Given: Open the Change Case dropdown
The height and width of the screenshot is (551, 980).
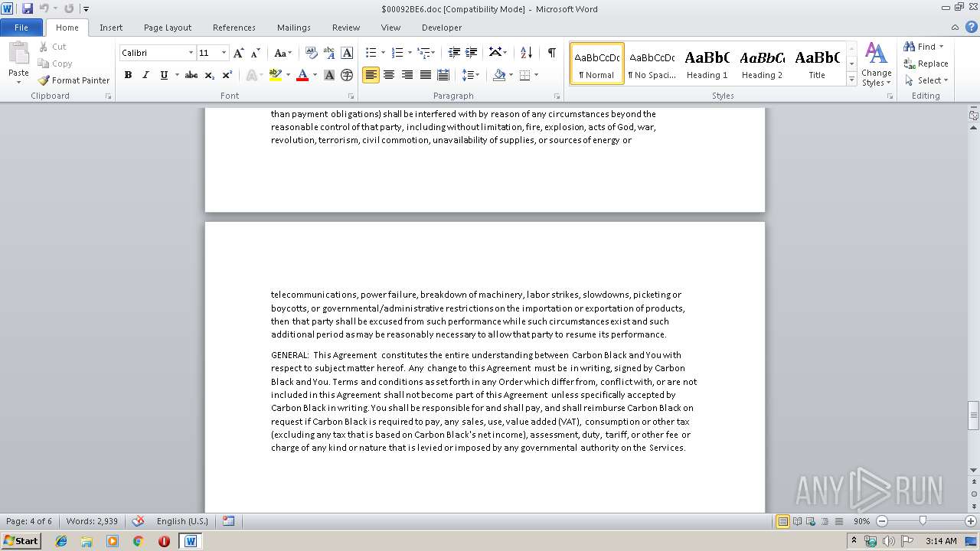Looking at the screenshot, I should point(283,53).
